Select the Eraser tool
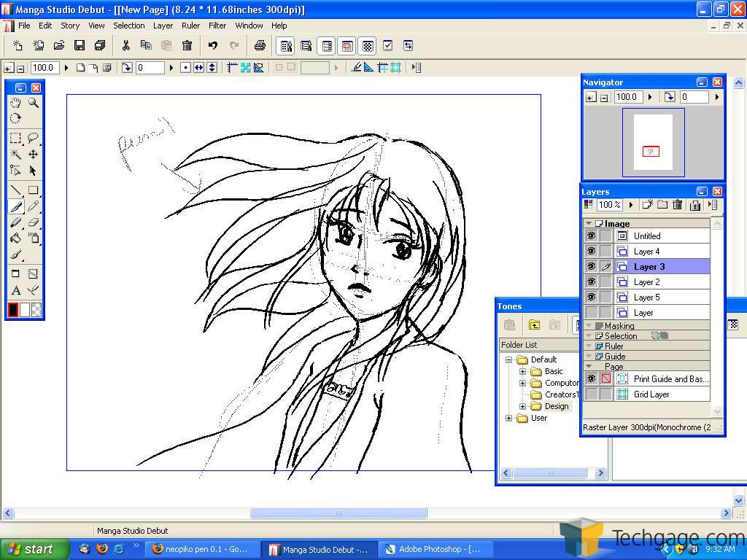The image size is (747, 560). [x=34, y=222]
